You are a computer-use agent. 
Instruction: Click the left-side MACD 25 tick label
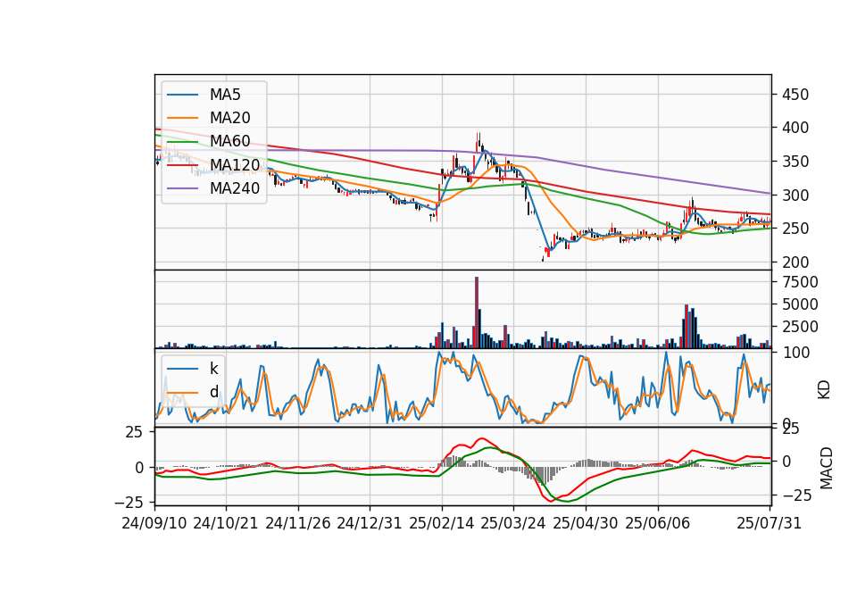click(x=134, y=432)
